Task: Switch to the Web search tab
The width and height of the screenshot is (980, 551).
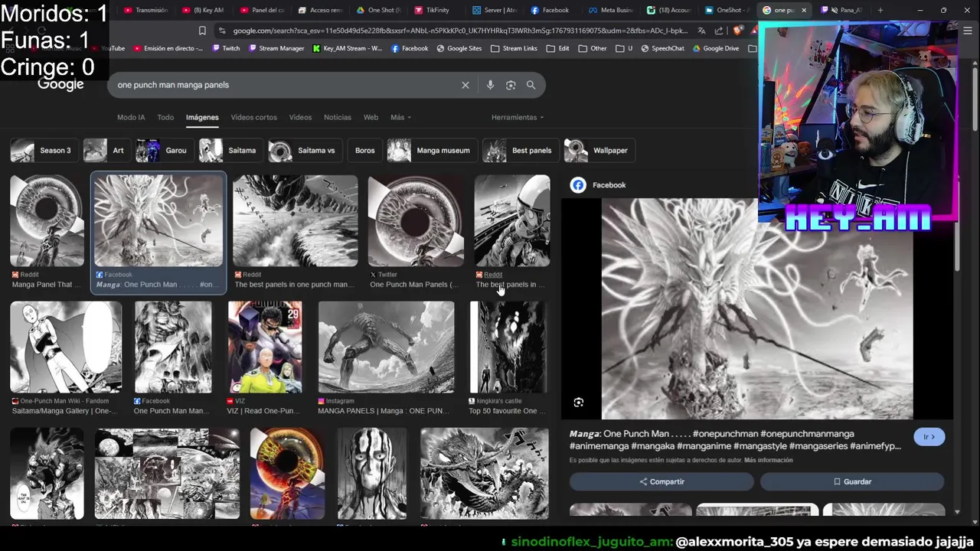Action: click(371, 117)
